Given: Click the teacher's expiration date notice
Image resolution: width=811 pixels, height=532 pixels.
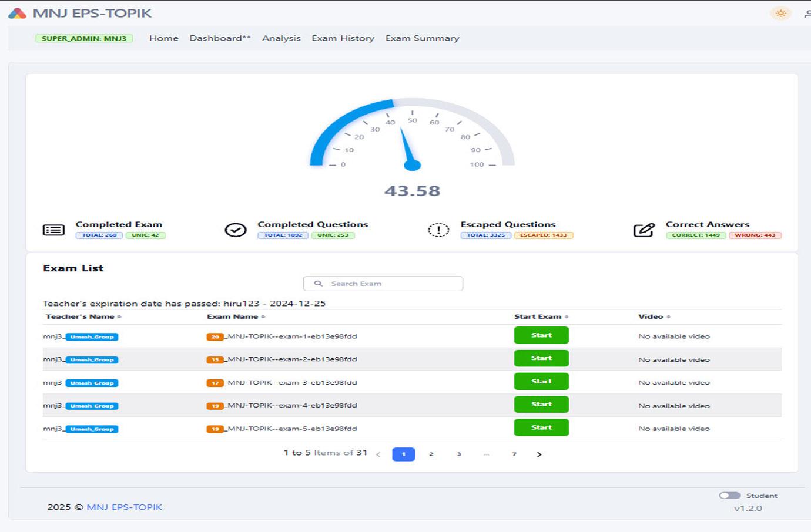Looking at the screenshot, I should (x=184, y=304).
